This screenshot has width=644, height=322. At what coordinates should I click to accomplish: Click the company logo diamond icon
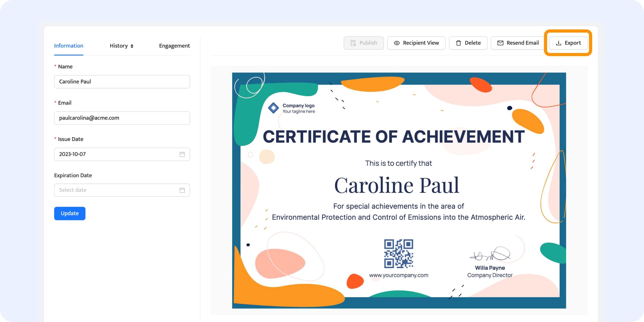(273, 108)
